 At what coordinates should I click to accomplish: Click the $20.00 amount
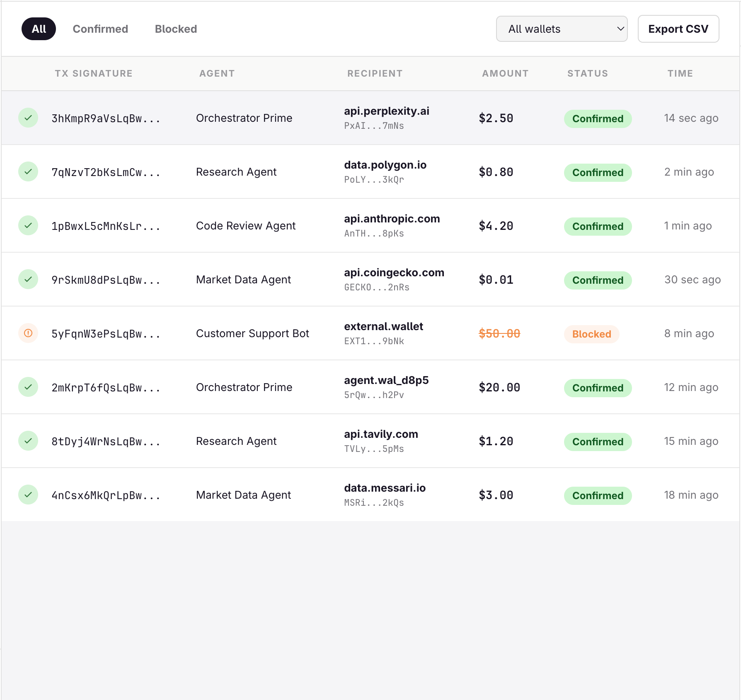click(499, 387)
